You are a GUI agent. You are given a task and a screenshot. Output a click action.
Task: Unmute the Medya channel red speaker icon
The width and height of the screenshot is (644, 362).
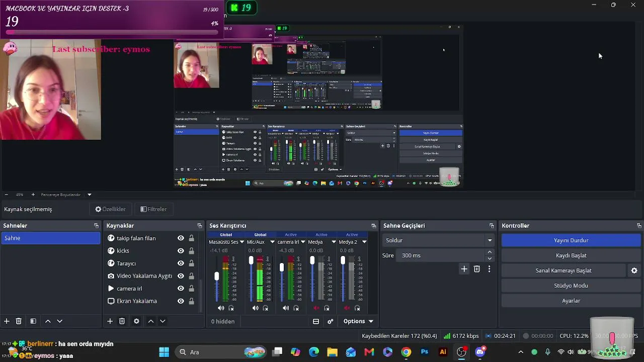316,308
